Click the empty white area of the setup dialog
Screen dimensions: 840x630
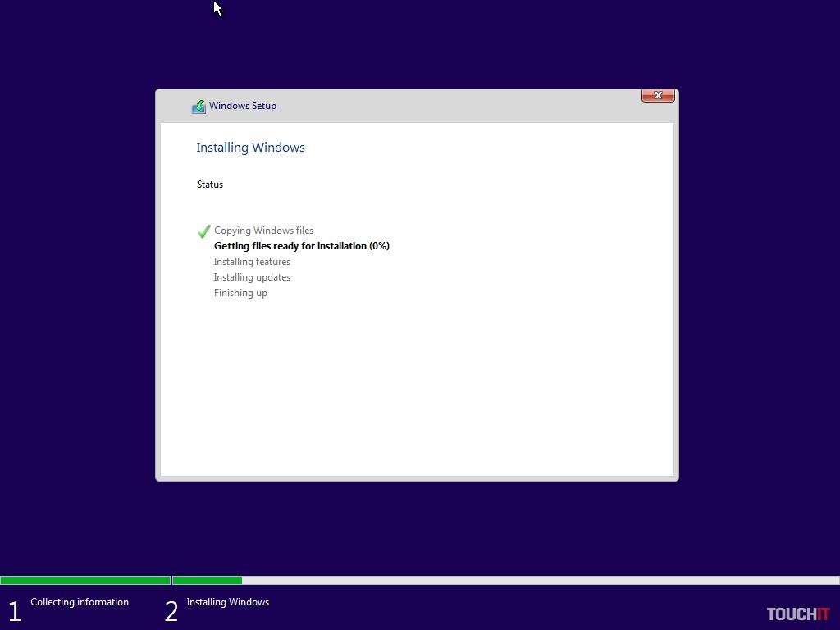[417, 386]
